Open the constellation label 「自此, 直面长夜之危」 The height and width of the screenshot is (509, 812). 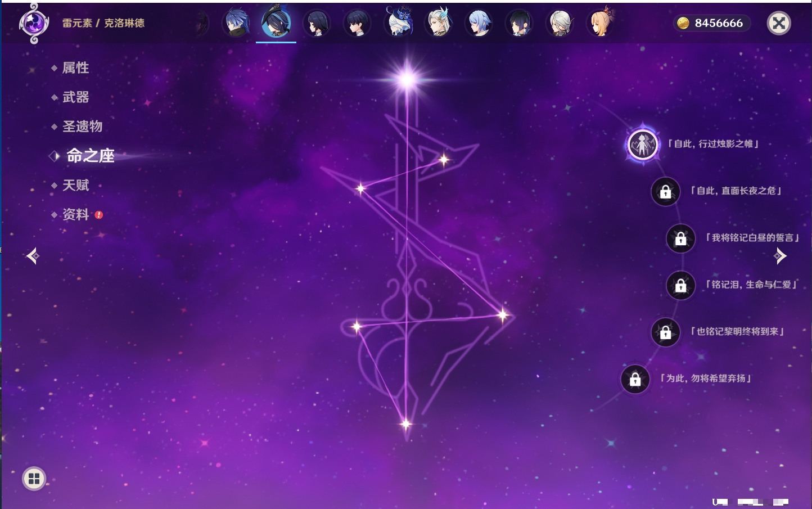[736, 191]
